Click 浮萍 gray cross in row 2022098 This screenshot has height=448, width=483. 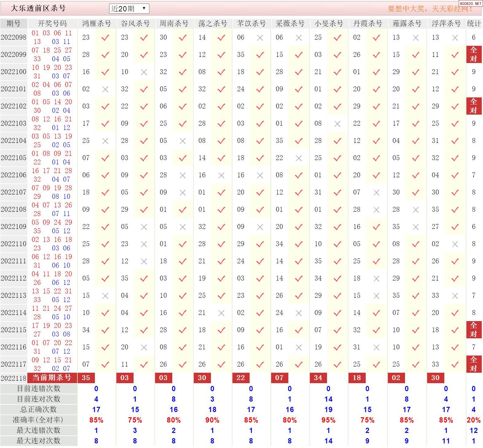(x=455, y=37)
